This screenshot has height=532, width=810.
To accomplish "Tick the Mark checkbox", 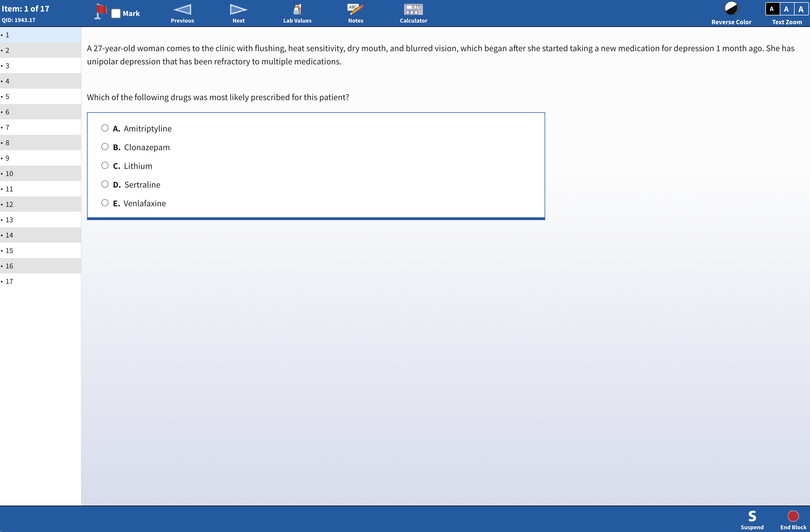I will tap(116, 13).
